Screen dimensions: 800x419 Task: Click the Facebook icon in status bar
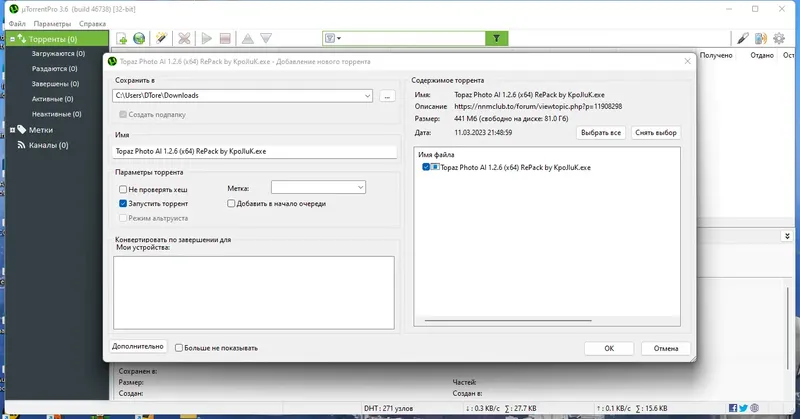click(x=733, y=408)
